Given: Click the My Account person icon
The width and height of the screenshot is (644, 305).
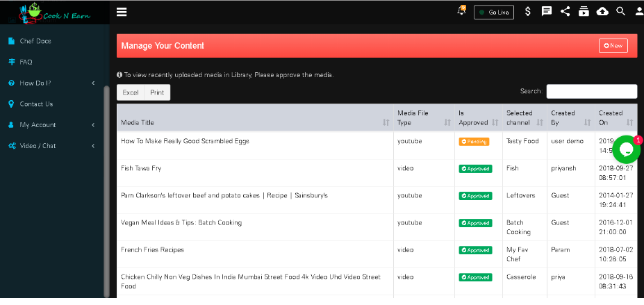Looking at the screenshot, I should [x=12, y=125].
